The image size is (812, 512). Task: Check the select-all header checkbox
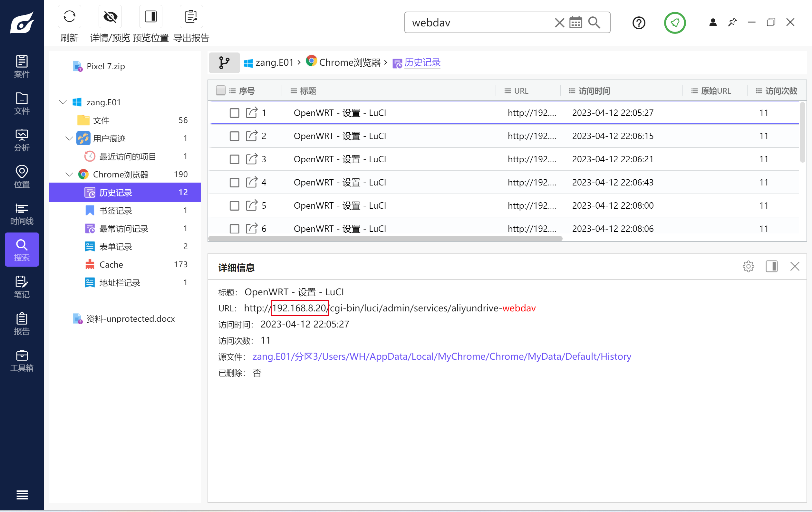220,90
